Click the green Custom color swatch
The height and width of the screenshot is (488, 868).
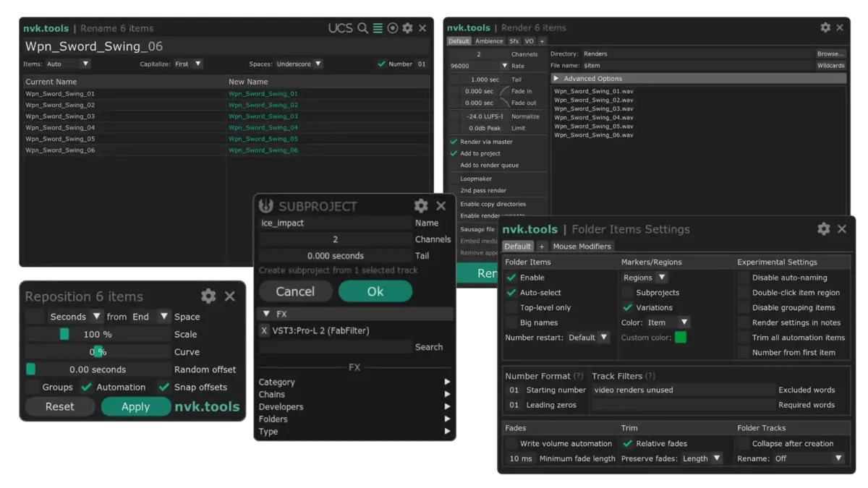(680, 338)
